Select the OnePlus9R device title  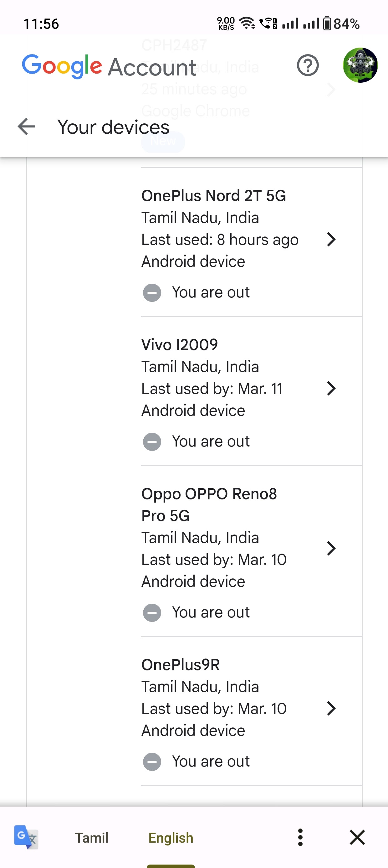181,665
